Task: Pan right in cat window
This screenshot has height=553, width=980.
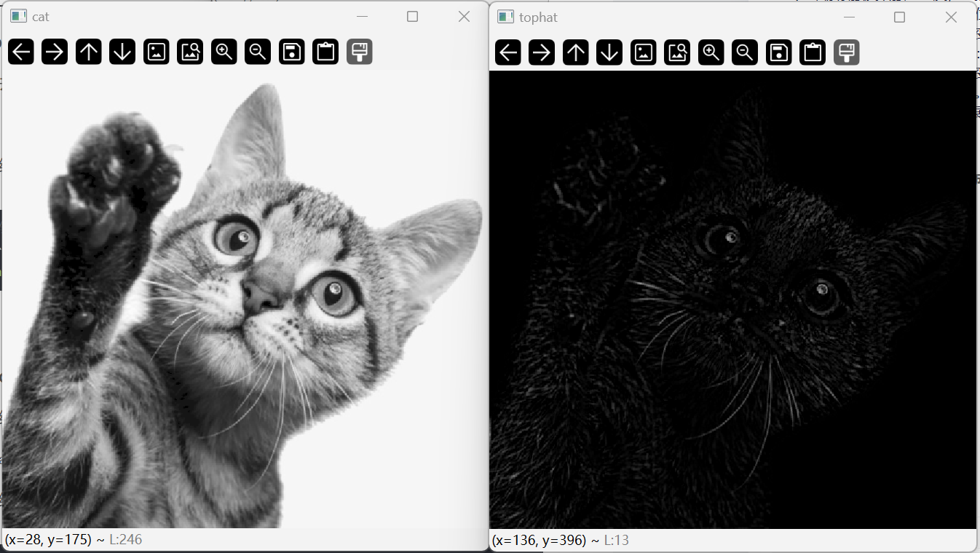Action: pos(55,52)
